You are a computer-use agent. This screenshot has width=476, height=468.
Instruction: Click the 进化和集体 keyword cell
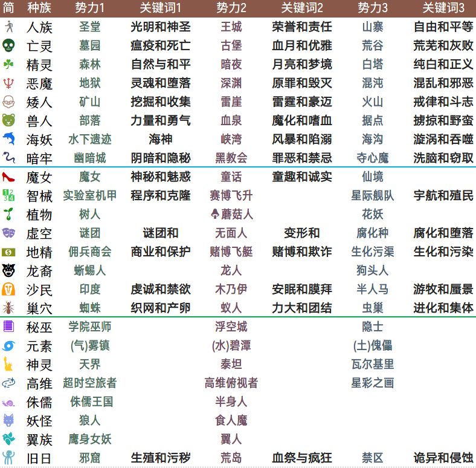[443, 308]
